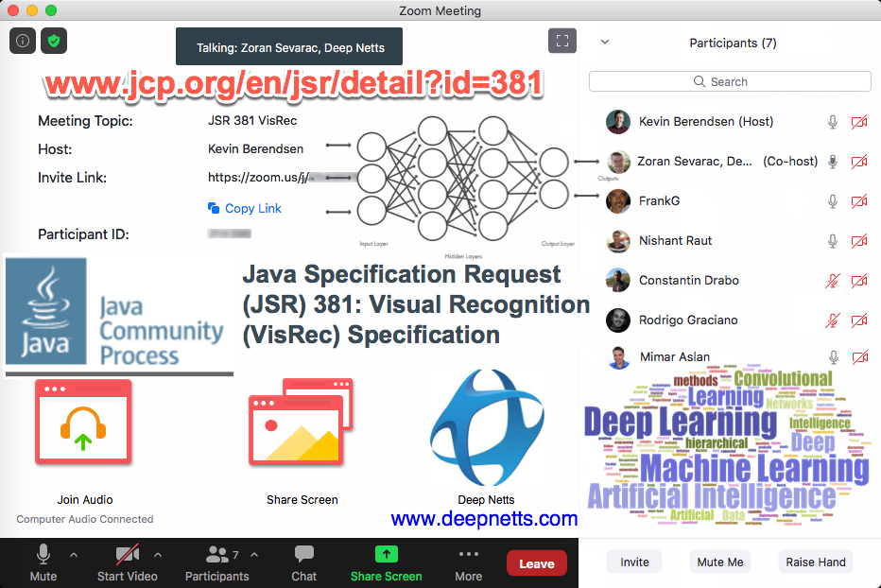The image size is (881, 588).
Task: Click Nishant Raut's microphone icon
Action: coord(833,241)
